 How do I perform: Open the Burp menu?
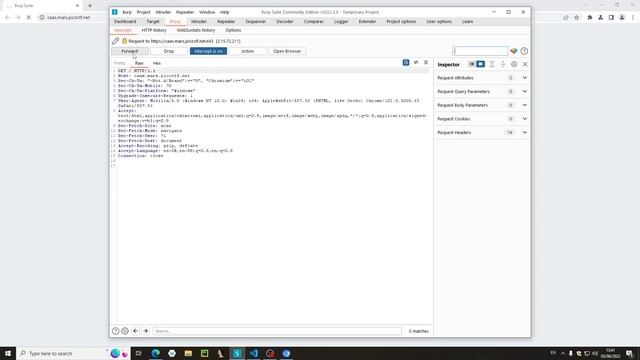(127, 12)
